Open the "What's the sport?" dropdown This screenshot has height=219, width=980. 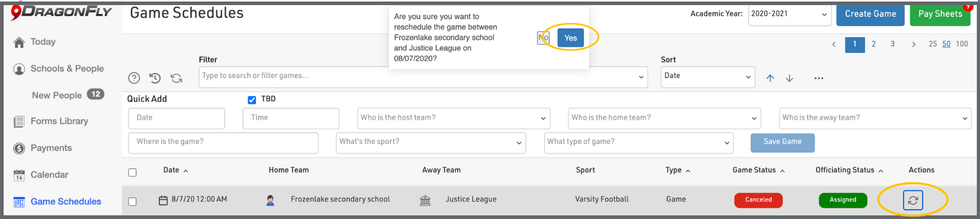tap(431, 142)
